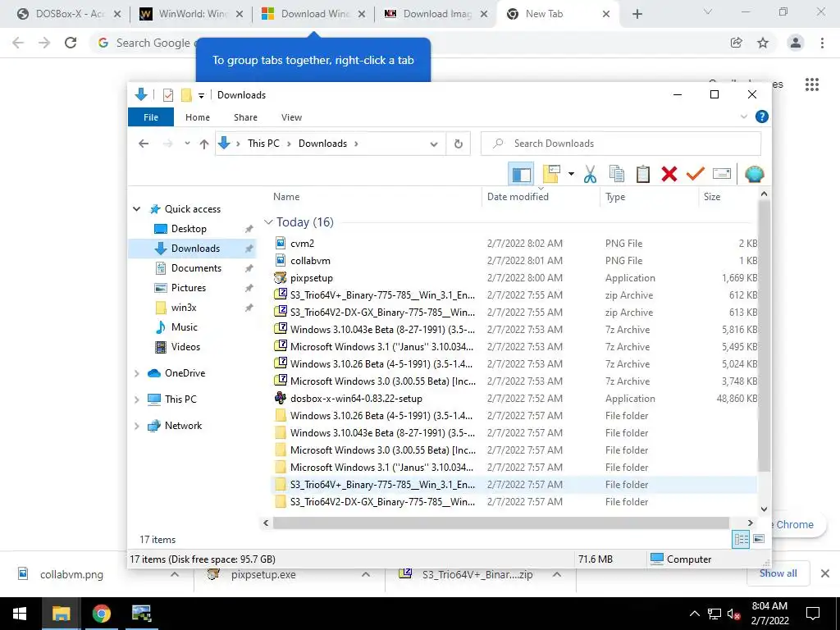
Task: Toggle the navigation pane toolbar button
Action: pyautogui.click(x=521, y=174)
